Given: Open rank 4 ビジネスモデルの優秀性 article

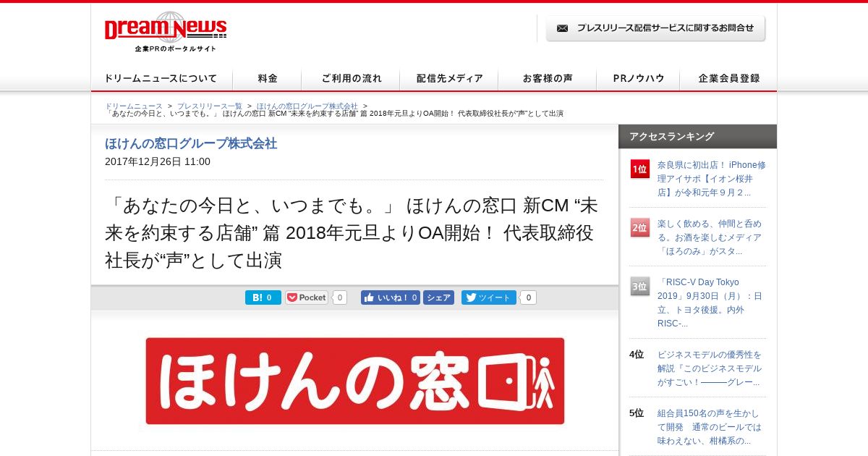Looking at the screenshot, I should [x=710, y=368].
